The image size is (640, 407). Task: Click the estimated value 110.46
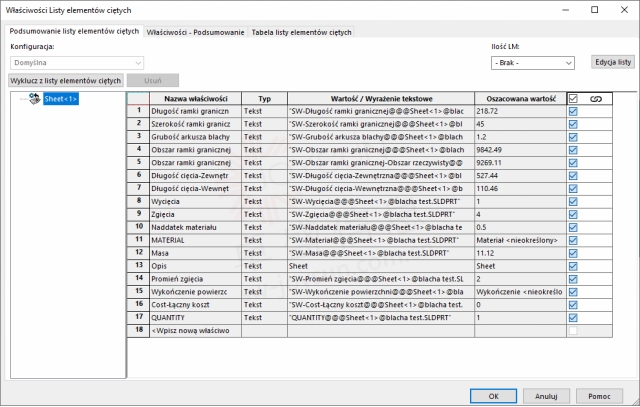520,189
